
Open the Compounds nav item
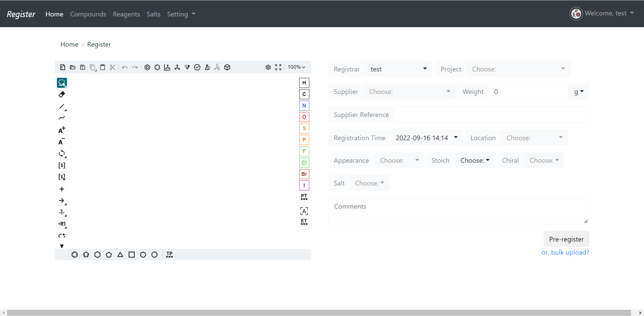[88, 14]
